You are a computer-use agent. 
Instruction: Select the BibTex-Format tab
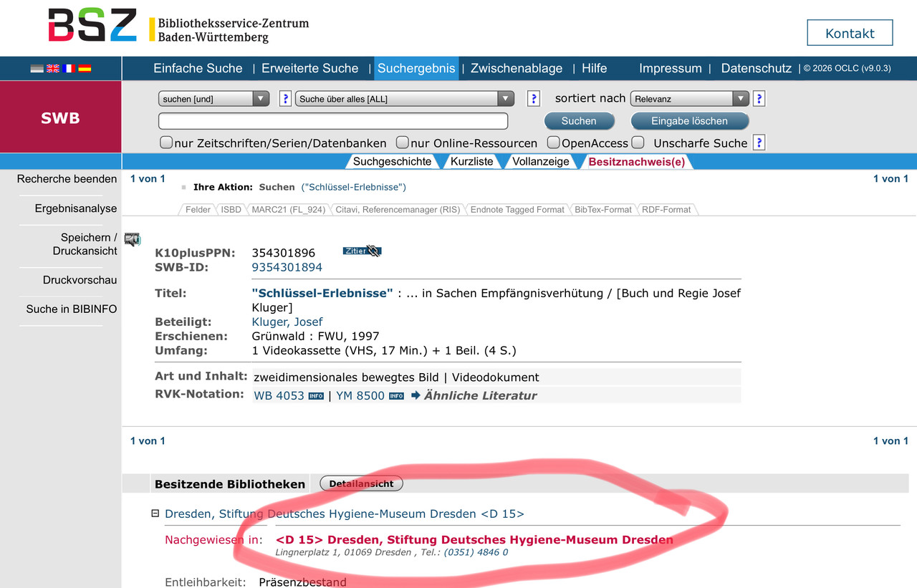603,210
